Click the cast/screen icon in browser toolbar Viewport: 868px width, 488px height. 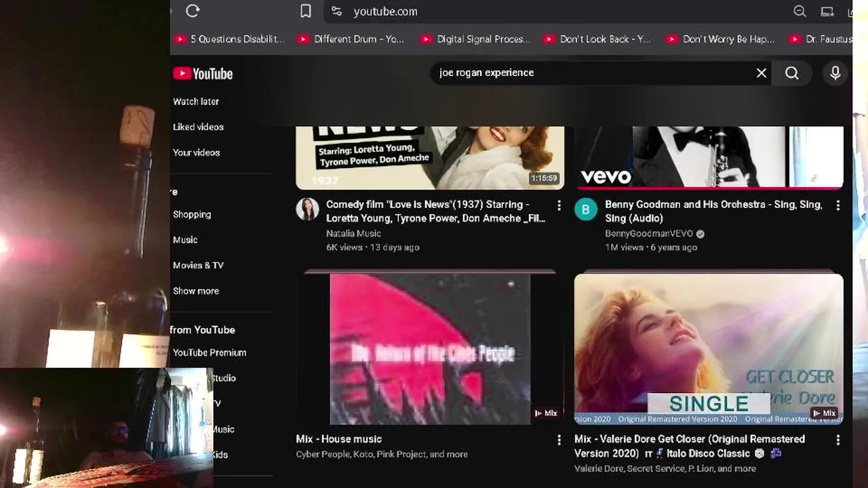tap(827, 11)
